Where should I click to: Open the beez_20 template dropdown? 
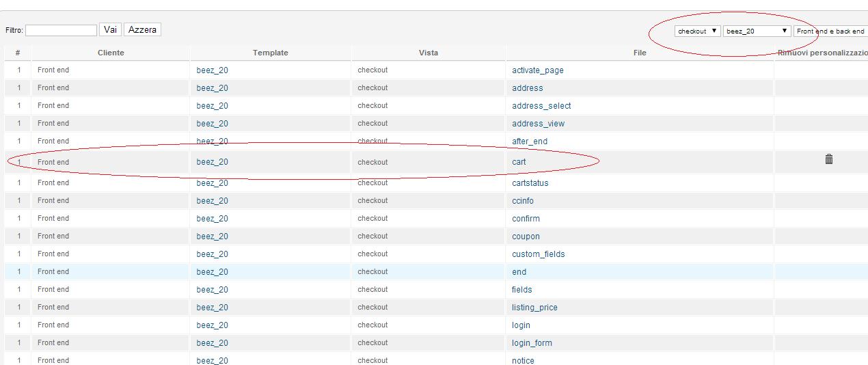[757, 31]
